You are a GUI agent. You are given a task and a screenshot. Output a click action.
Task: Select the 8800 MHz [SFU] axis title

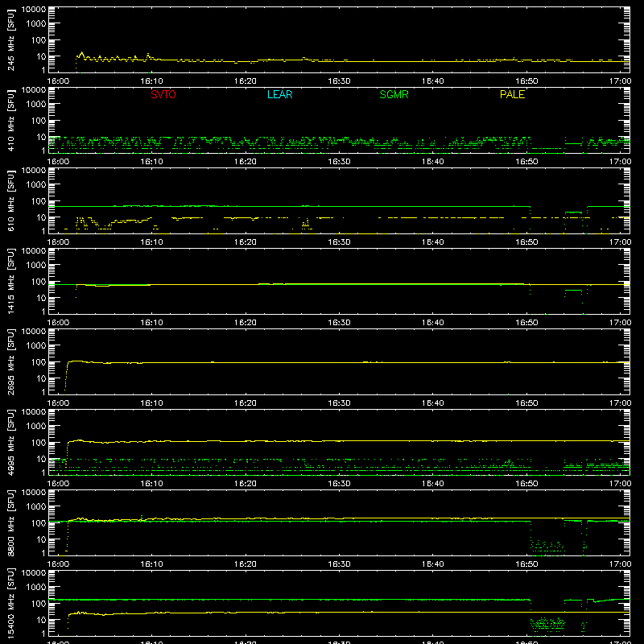pyautogui.click(x=11, y=522)
